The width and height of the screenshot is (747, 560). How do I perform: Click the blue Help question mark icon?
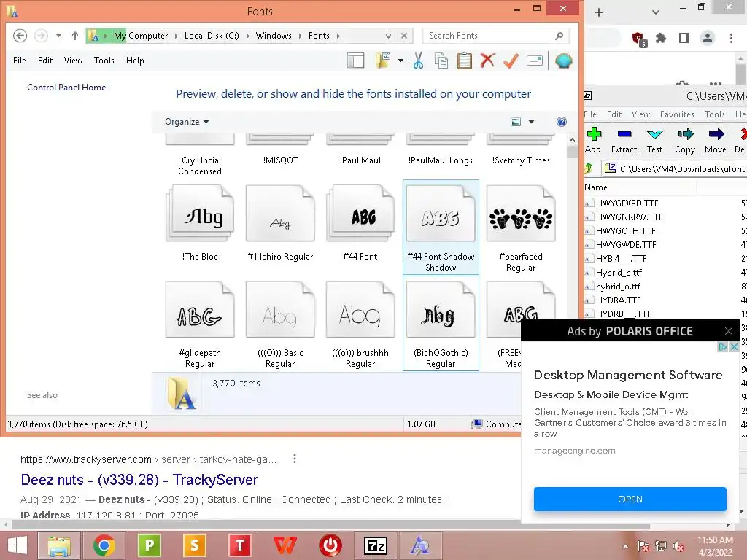[562, 122]
